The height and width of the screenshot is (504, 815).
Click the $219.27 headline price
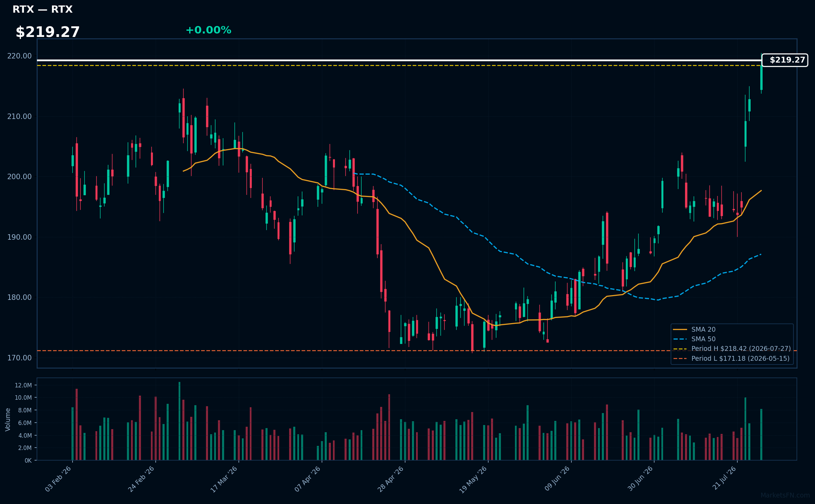pos(48,32)
